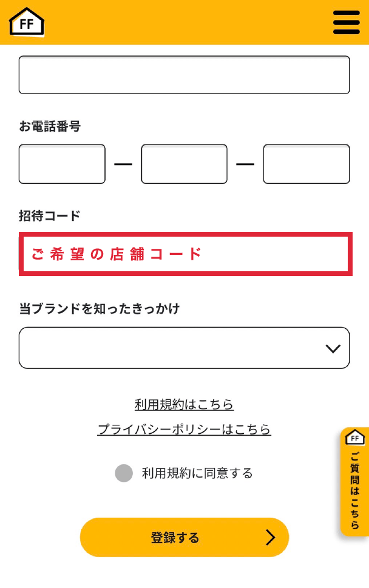The width and height of the screenshot is (369, 588).
Task: Open the hamburger menu icon
Action: point(346,22)
